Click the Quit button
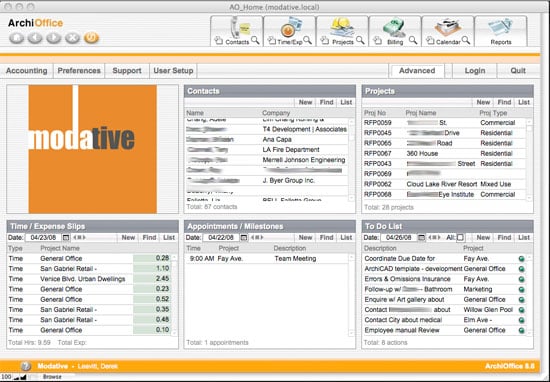 click(x=518, y=71)
